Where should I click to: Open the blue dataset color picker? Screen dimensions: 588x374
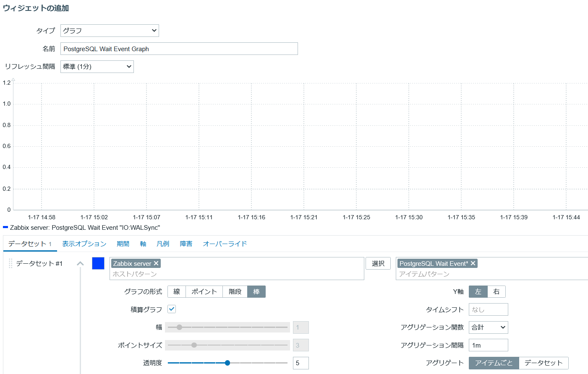point(98,263)
